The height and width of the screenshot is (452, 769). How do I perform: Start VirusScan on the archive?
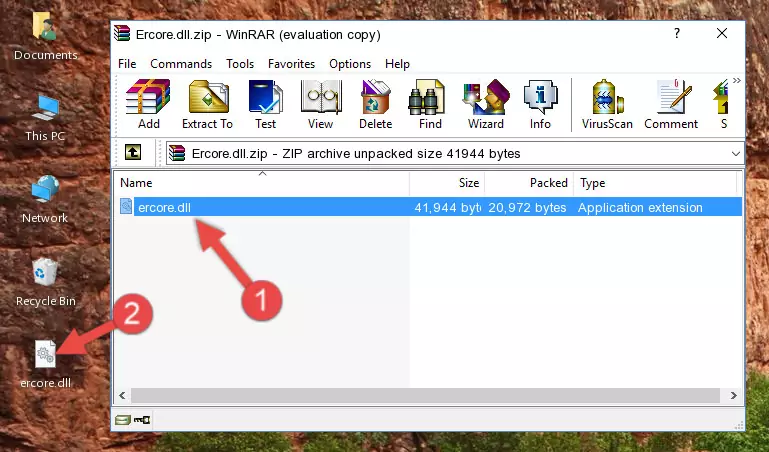click(607, 104)
